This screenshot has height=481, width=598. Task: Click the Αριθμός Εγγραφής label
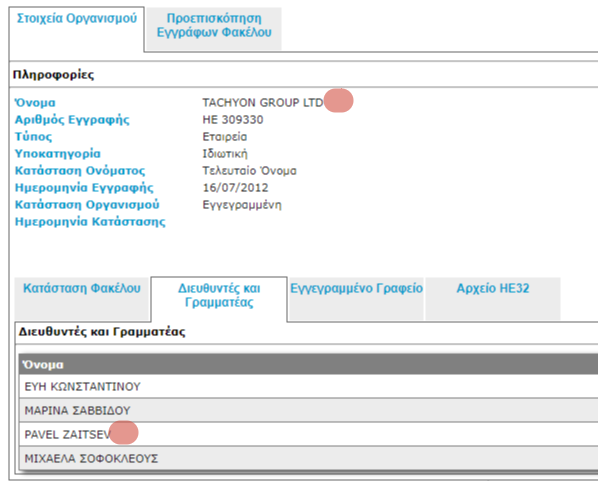tap(72, 120)
